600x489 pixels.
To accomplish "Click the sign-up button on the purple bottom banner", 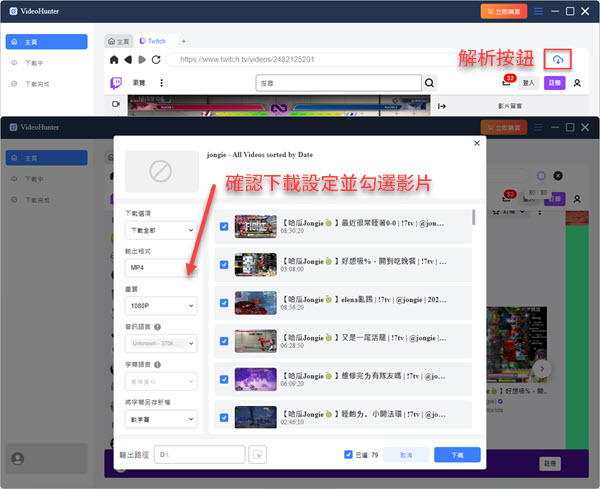I will (550, 464).
